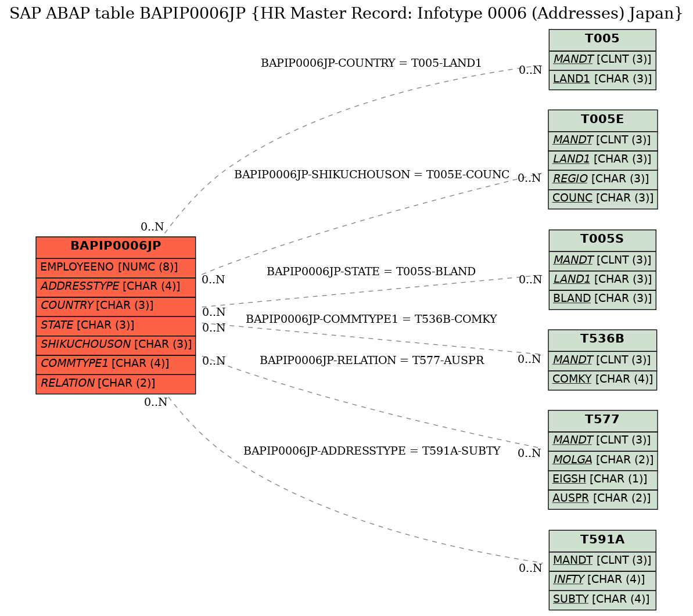Click the 0..N label below BAPIP0006JP table
693x616 pixels.
(x=156, y=402)
